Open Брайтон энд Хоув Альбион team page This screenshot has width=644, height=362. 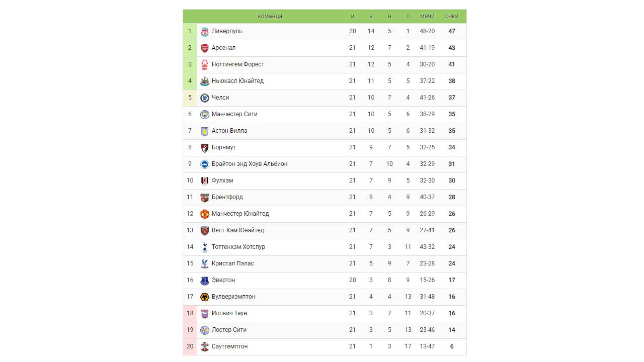click(x=250, y=164)
